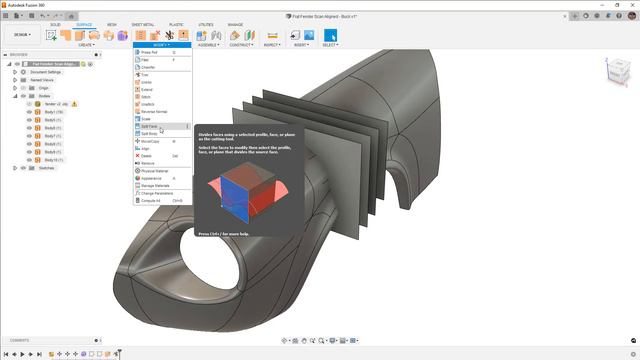The image size is (640, 360).
Task: Click the Unstitch tool icon in ribbon
Action: pos(155,36)
